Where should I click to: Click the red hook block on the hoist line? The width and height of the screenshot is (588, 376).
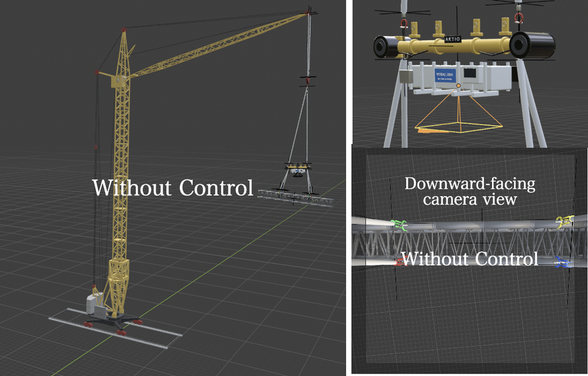pos(308,80)
